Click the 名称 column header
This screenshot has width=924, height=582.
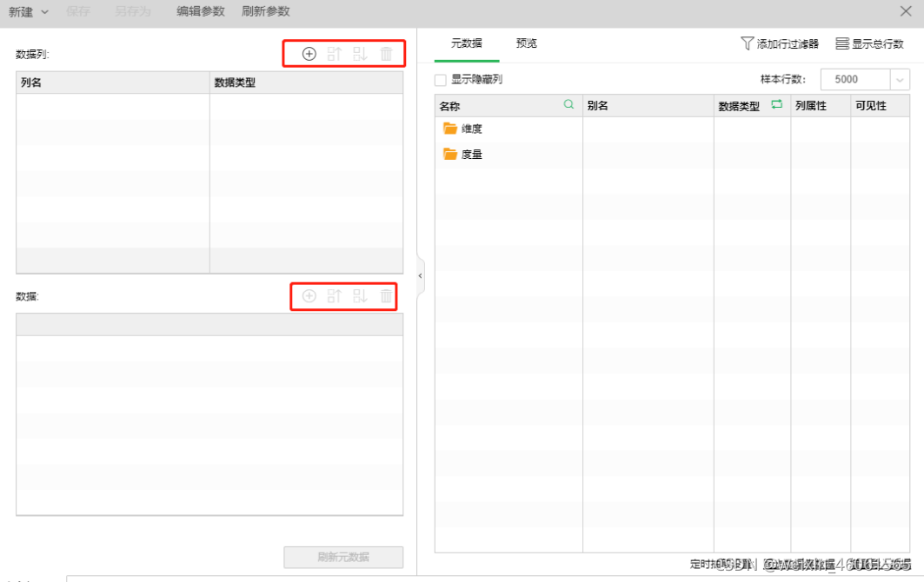click(x=509, y=106)
